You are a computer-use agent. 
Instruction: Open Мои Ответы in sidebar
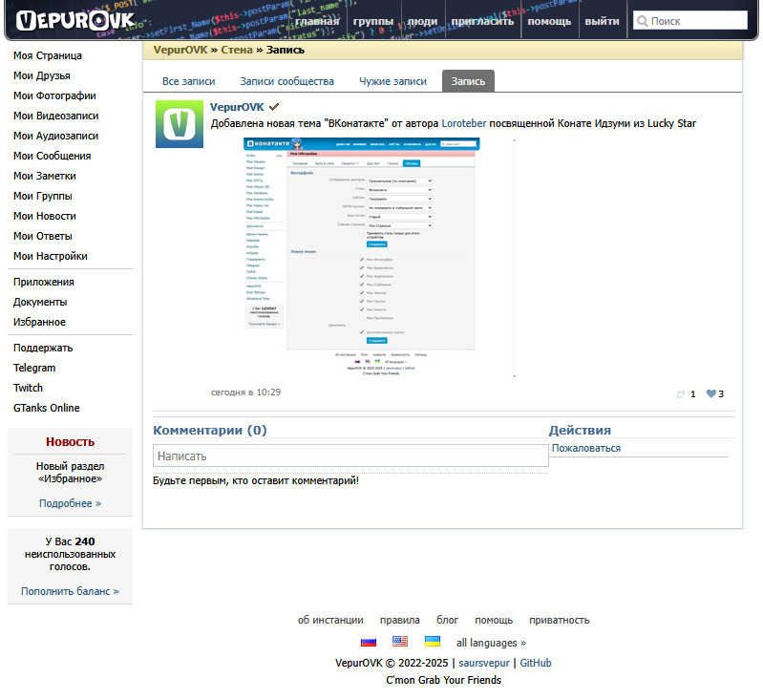(43, 236)
